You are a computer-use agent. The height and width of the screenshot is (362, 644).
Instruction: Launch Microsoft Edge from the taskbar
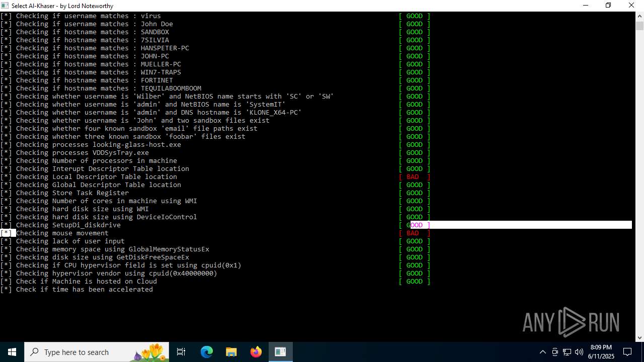(207, 352)
